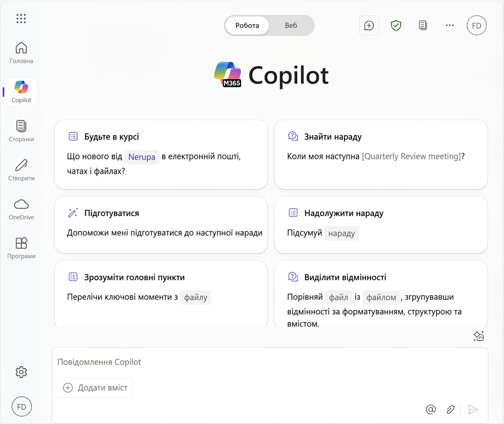The image size is (504, 424).
Task: Select the Будьте в курсі prompt card
Action: point(161,155)
